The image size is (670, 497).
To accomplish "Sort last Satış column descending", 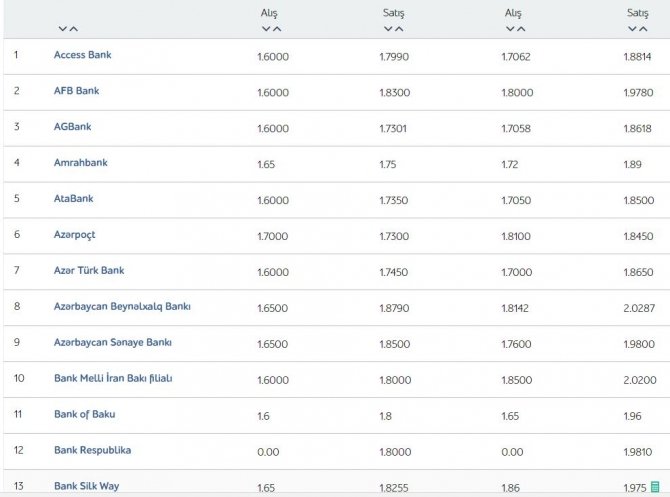I will coord(632,29).
